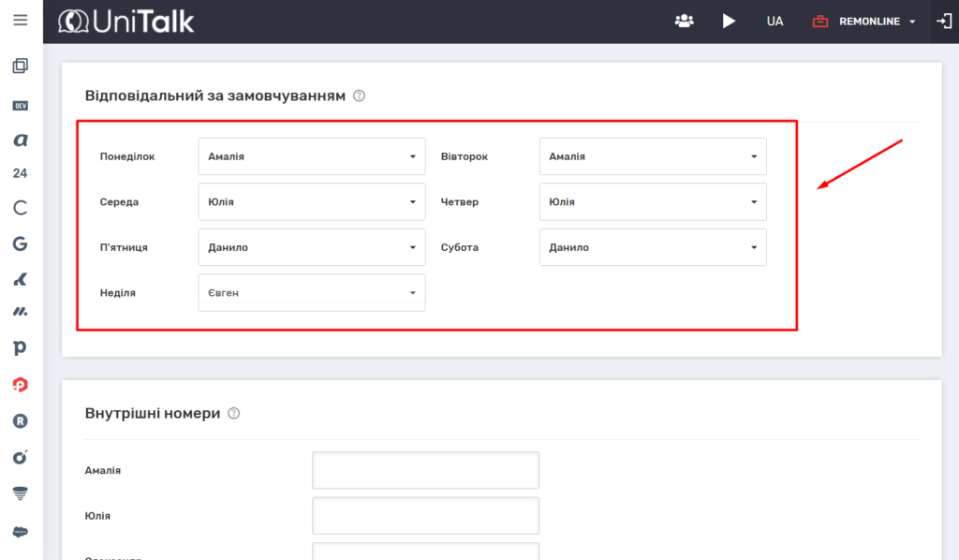Focus the internal number field for Юлія
Image resolution: width=959 pixels, height=560 pixels.
click(425, 516)
